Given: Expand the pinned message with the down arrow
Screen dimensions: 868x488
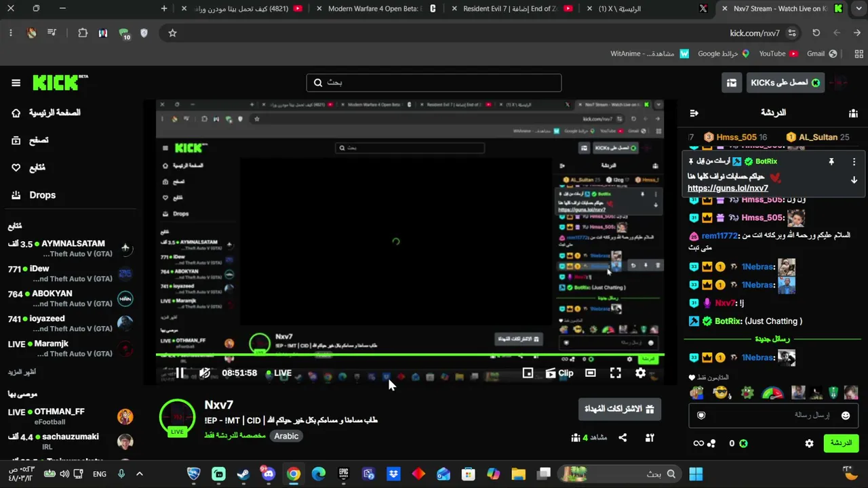Looking at the screenshot, I should click(x=854, y=180).
